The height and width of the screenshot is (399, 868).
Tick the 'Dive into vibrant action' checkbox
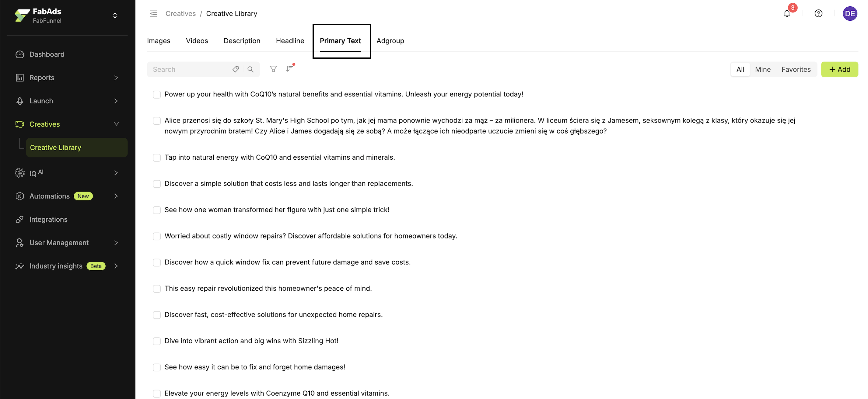(157, 341)
